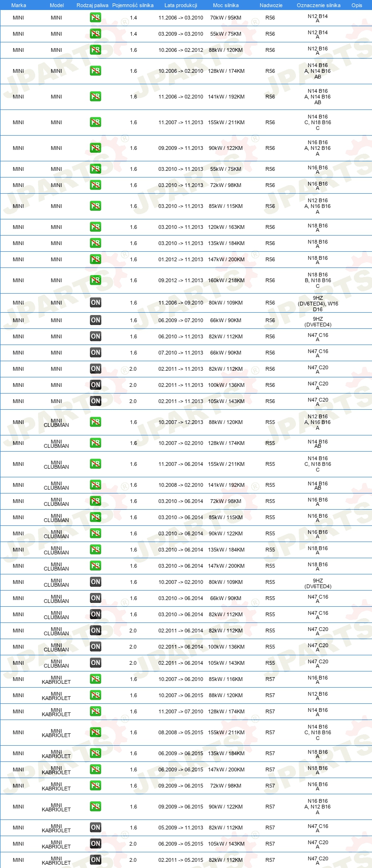
Task: Select the date cell 11.2007 -> 07.2010
Action: click(181, 711)
